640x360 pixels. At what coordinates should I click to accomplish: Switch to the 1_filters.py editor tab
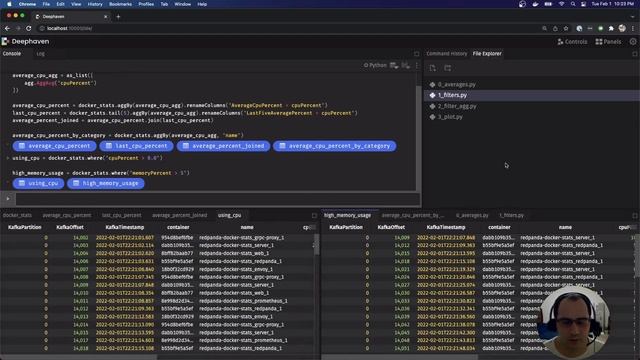[x=511, y=215]
